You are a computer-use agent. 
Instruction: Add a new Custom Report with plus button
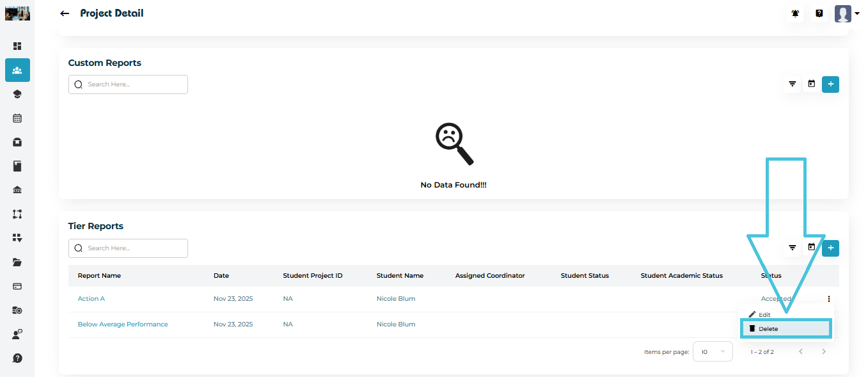830,84
